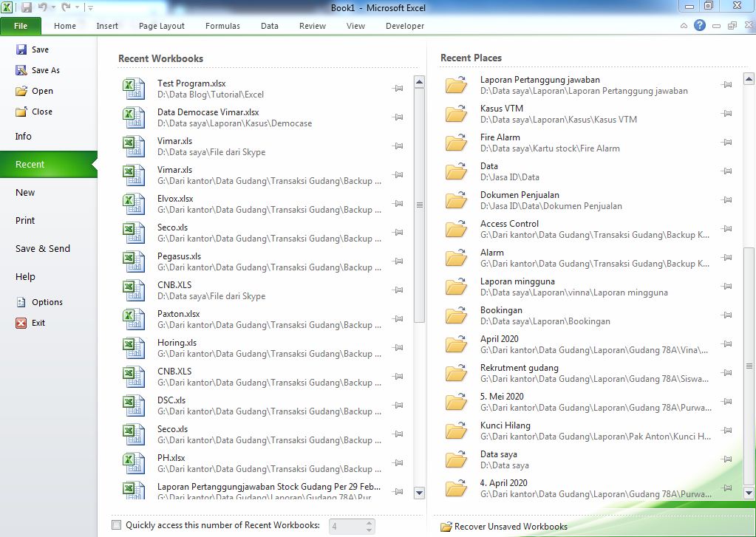The image size is (756, 537).
Task: Pin the Data saya folder
Action: pyautogui.click(x=726, y=459)
